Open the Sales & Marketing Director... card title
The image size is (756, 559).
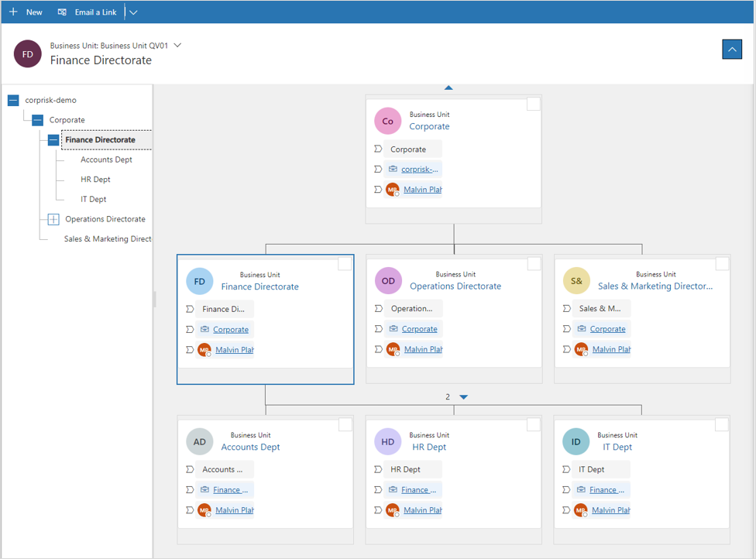tap(655, 286)
